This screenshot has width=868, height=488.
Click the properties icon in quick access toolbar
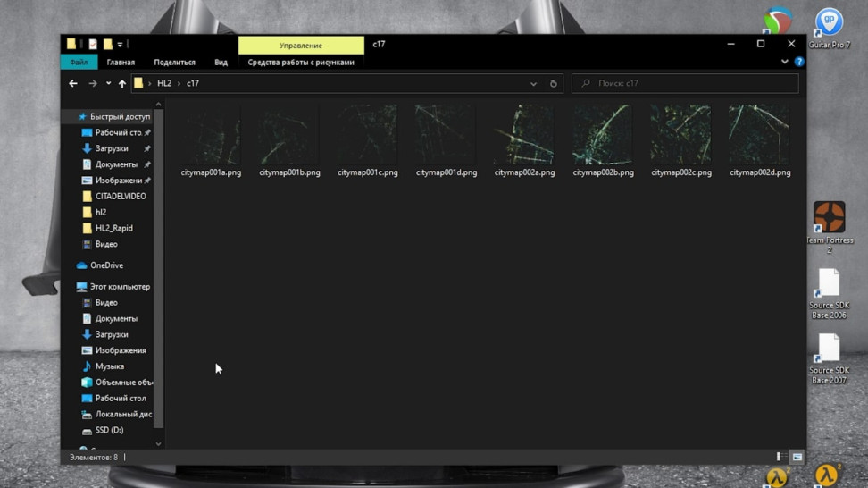point(93,44)
